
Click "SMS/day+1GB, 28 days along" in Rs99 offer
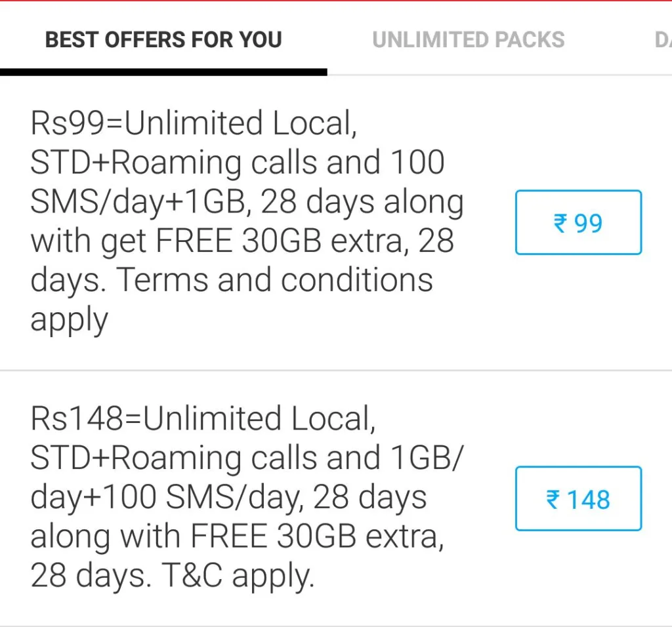[246, 202]
